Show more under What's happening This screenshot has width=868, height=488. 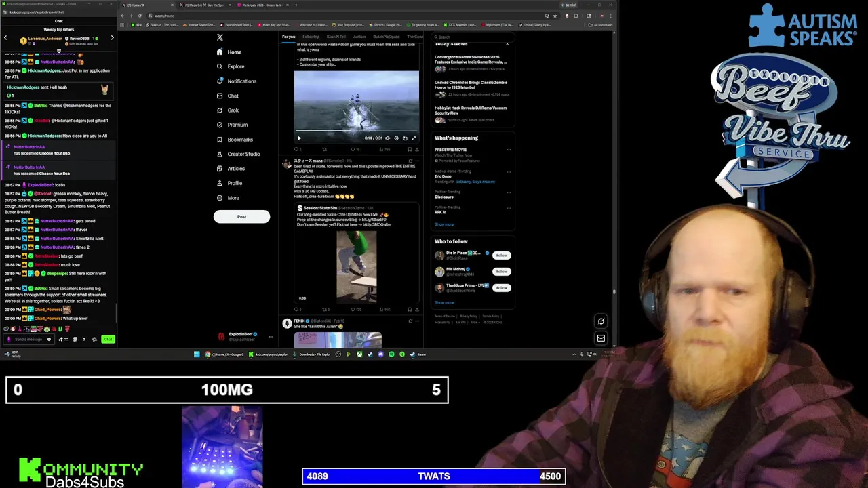tap(444, 224)
